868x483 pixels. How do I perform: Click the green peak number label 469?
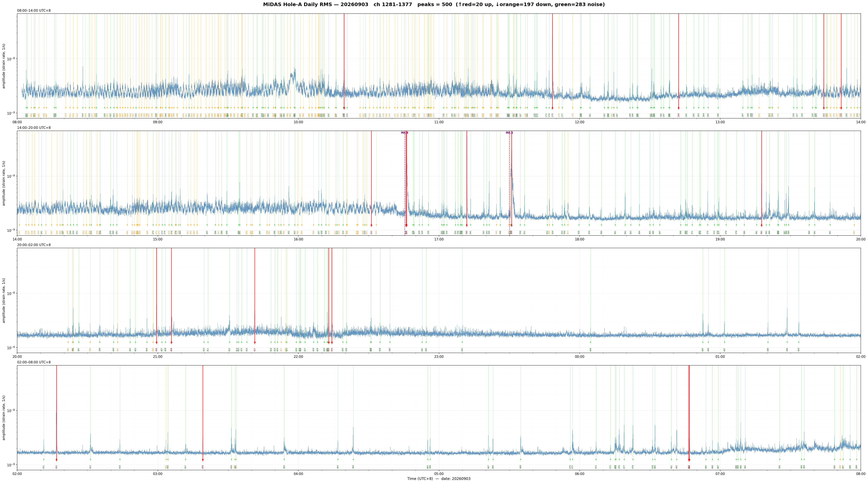(521, 467)
